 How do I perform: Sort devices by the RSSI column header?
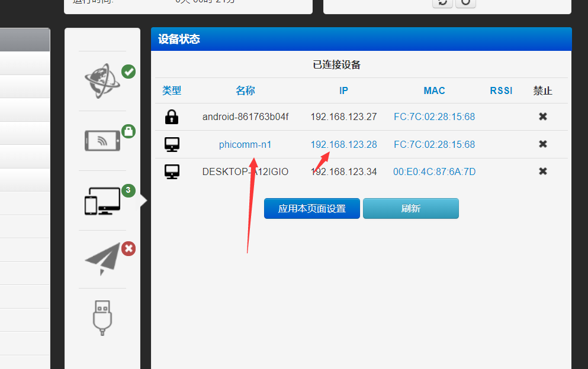[501, 91]
